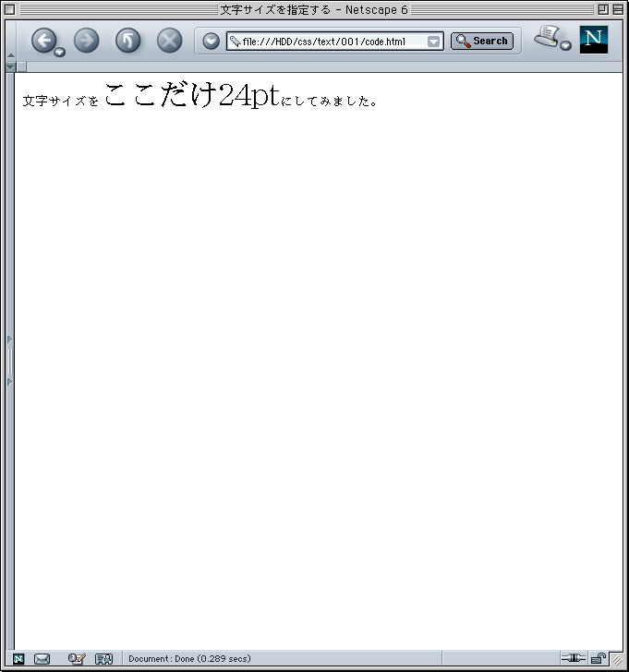The image size is (629, 672).
Task: Close the Netscape 6 window with close box
Action: [9, 9]
